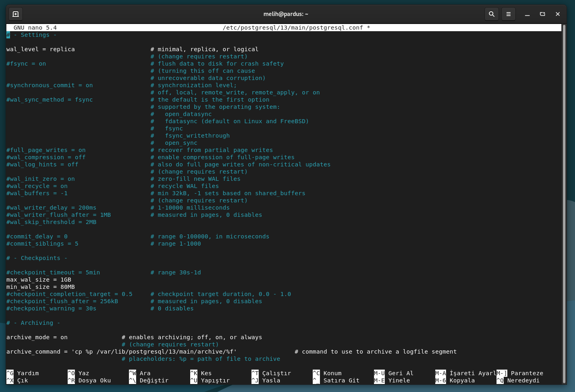Click the #wal_sync_method = fsync line

(x=50, y=100)
